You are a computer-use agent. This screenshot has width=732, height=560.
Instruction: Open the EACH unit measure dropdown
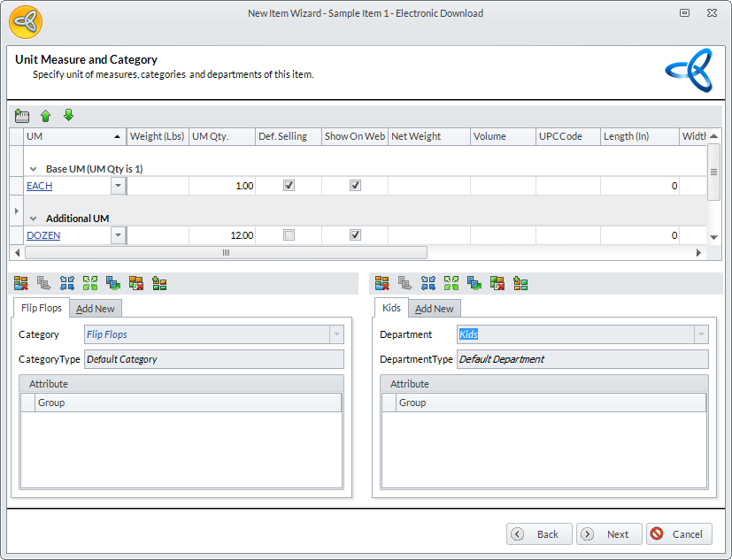(118, 186)
